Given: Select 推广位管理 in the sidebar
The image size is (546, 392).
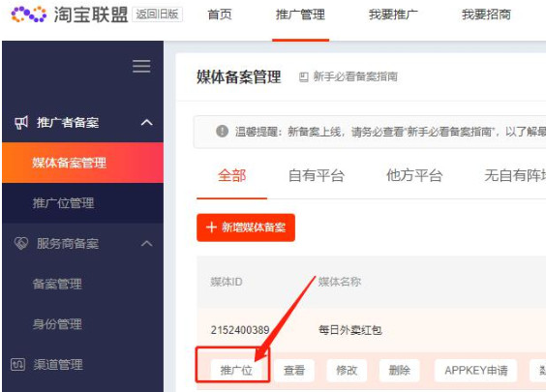Looking at the screenshot, I should click(63, 203).
